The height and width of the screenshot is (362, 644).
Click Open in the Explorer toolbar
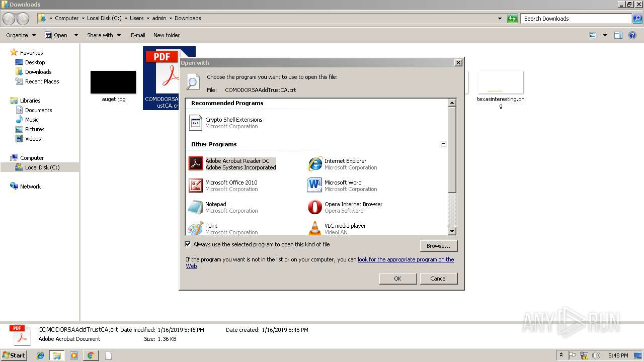56,35
